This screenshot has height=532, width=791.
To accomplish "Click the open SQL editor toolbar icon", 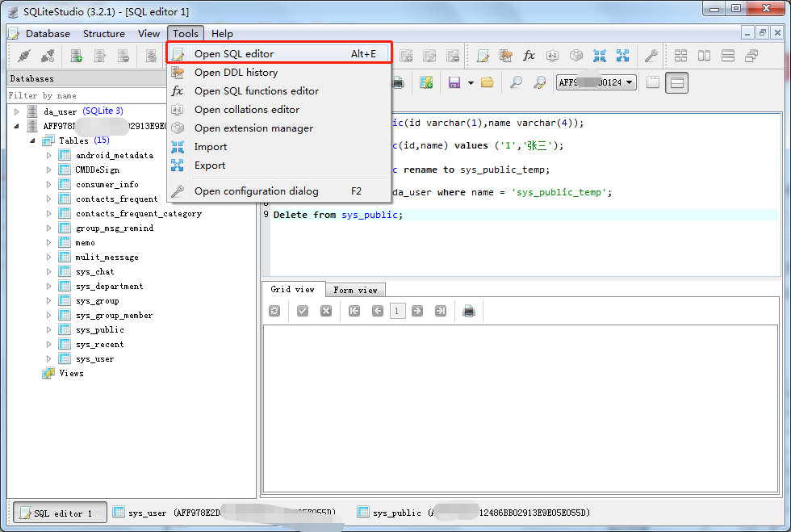I will pyautogui.click(x=483, y=56).
